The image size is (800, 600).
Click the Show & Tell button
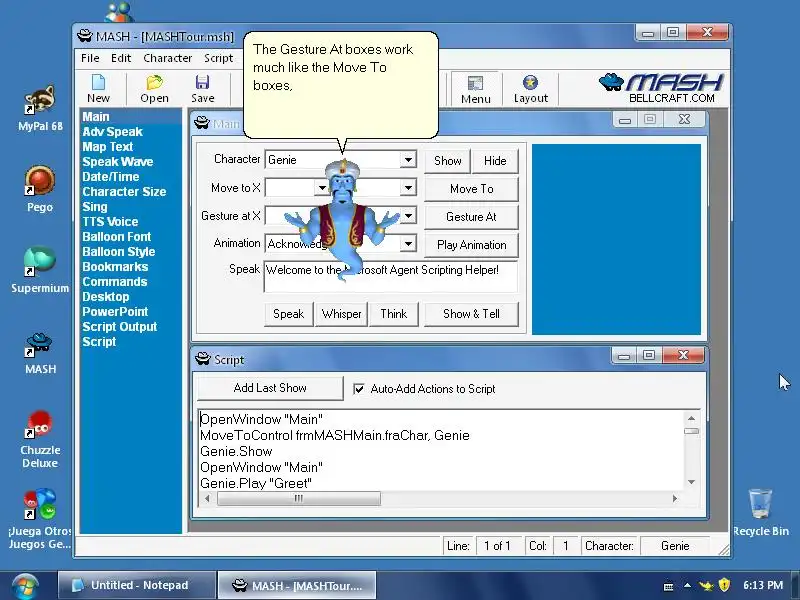pyautogui.click(x=471, y=314)
